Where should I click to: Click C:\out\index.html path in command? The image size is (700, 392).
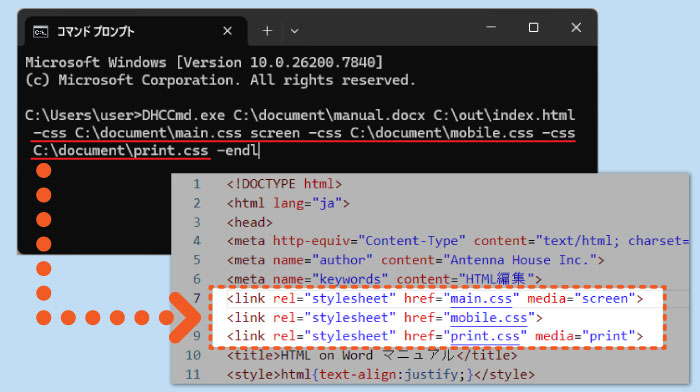pyautogui.click(x=504, y=115)
